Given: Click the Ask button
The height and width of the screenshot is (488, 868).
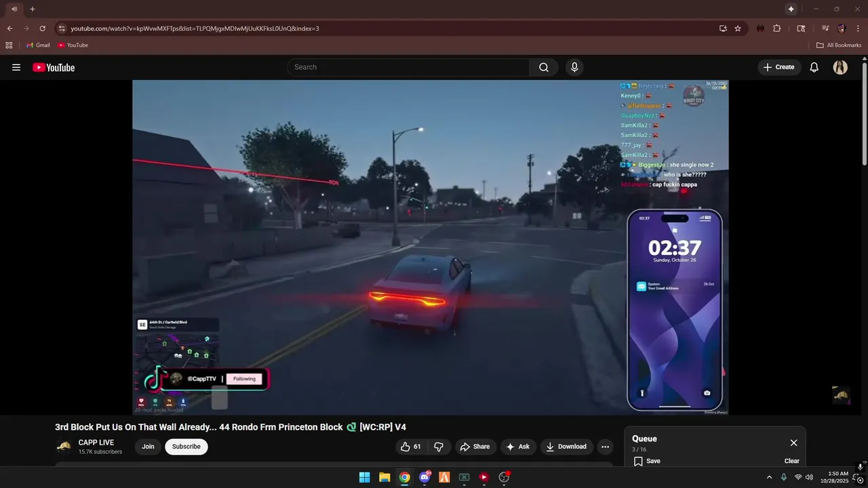Looking at the screenshot, I should click(518, 447).
